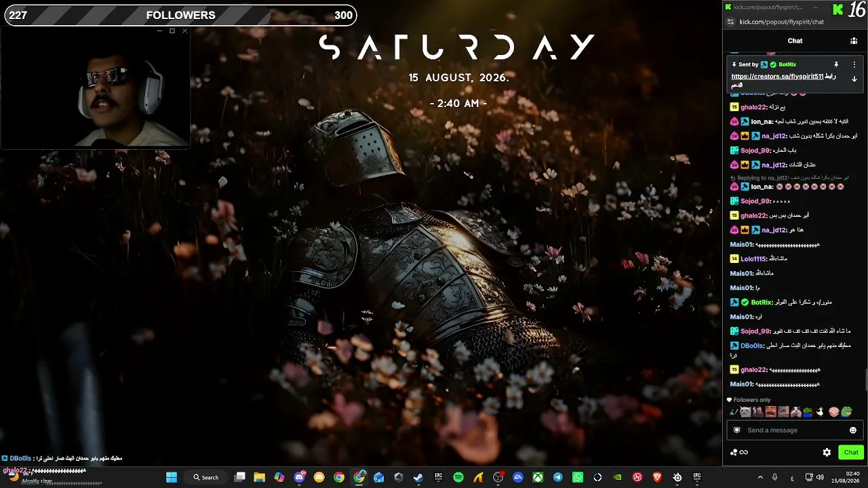The image size is (868, 488).
Task: Open Spotify from taskbar
Action: (458, 477)
